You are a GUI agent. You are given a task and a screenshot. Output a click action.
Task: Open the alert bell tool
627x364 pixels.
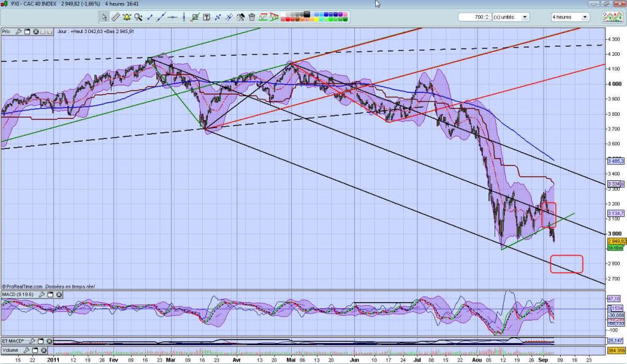[127, 17]
